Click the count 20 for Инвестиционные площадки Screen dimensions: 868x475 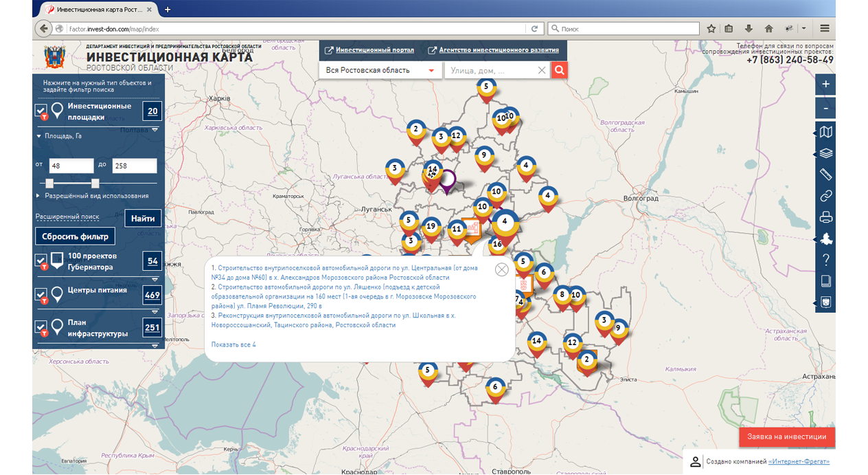point(152,111)
